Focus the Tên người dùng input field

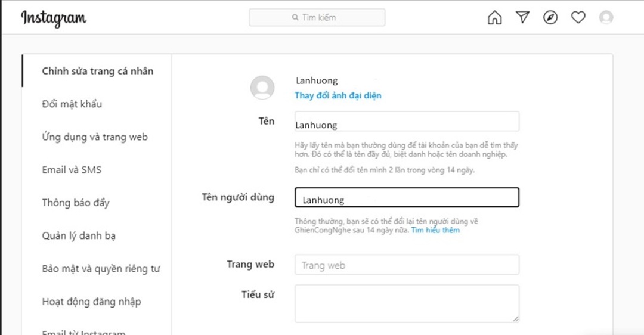[x=407, y=198]
